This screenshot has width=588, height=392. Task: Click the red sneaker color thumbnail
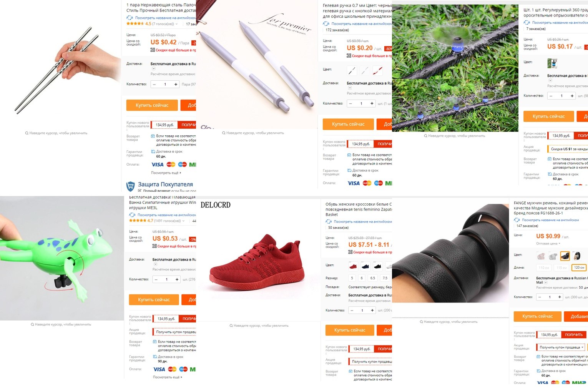tap(353, 266)
